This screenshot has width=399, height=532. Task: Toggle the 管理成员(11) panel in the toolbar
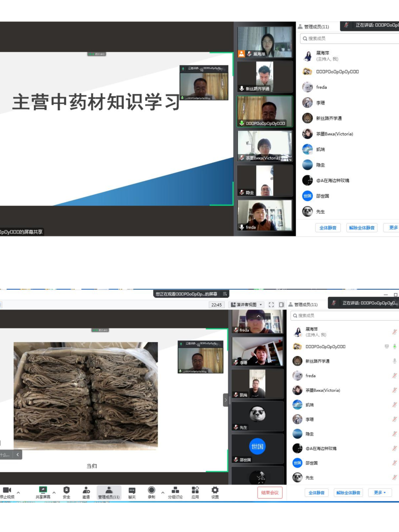click(109, 492)
